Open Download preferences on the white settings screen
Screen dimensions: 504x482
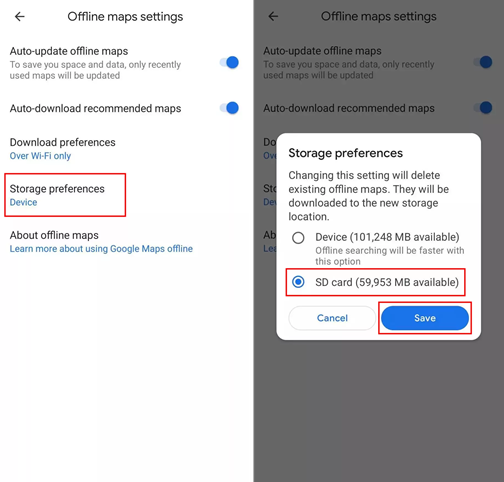click(x=63, y=149)
